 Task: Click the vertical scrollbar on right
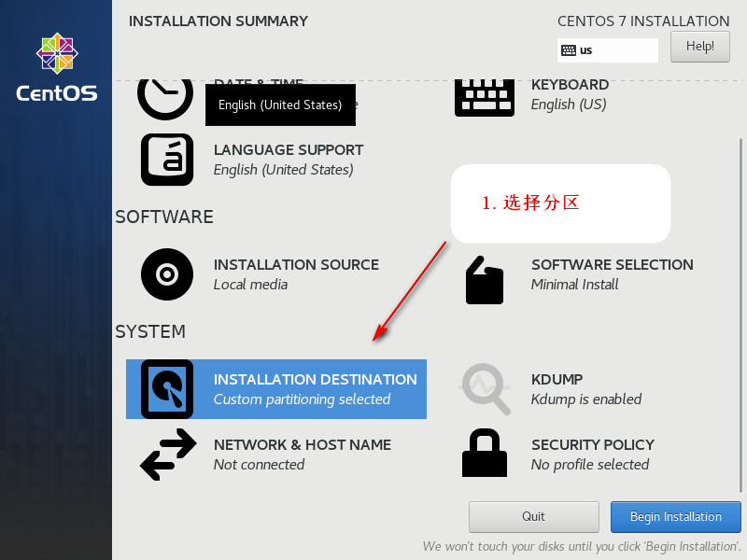point(740,315)
